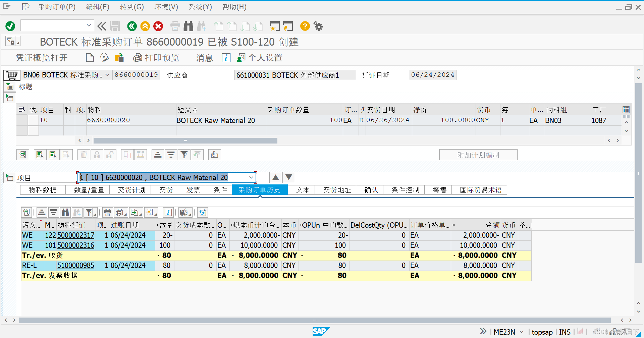Click the blue info Help icon beside 消息

[x=226, y=58]
